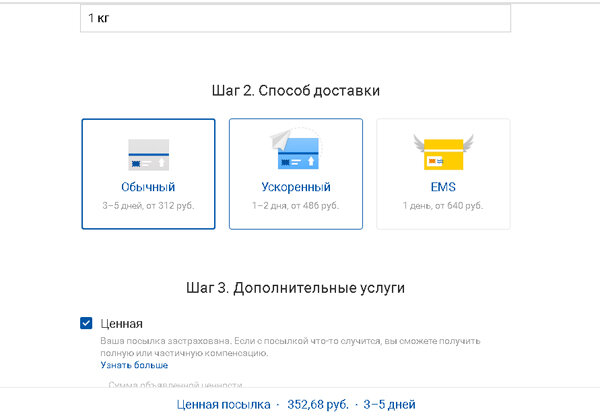
Task: Click the Ценная label text
Action: tap(121, 324)
